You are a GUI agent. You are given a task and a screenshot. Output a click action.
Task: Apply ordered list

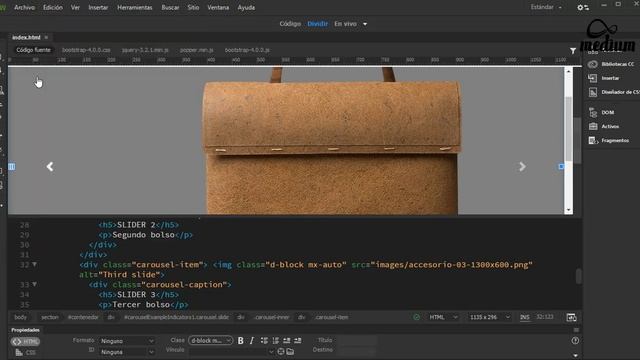tap(276, 340)
